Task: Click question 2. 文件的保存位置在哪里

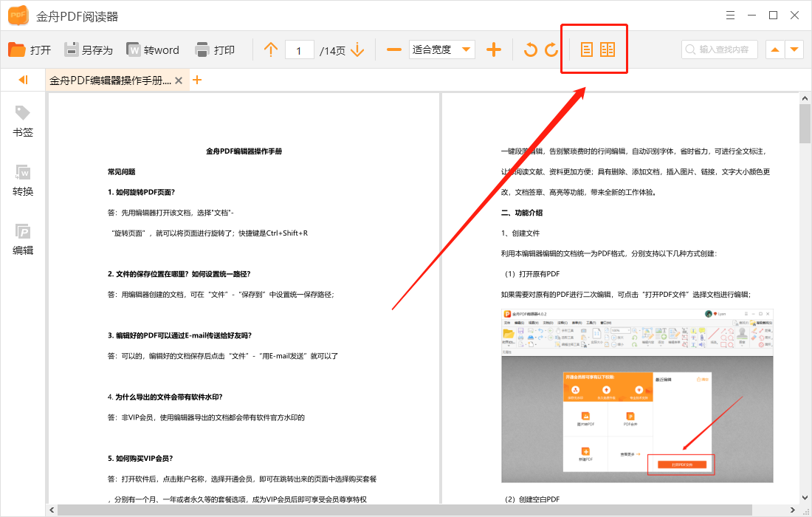Action: click(x=179, y=274)
